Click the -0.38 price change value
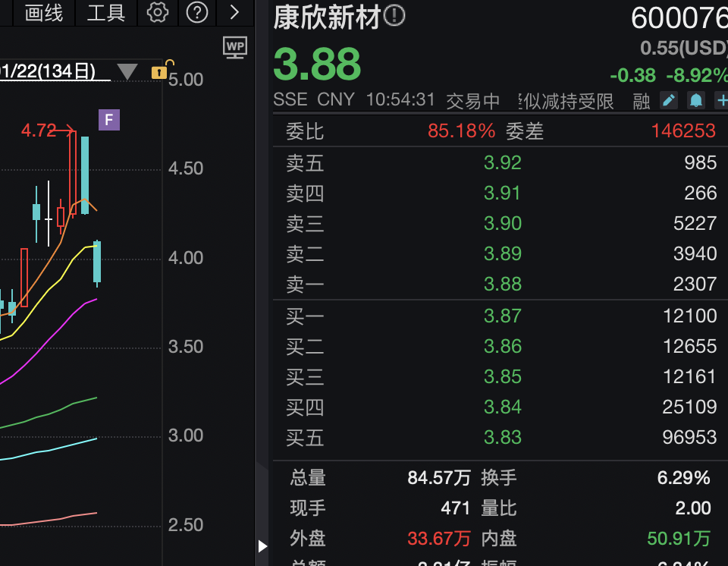This screenshot has height=566, width=728. coord(632,75)
